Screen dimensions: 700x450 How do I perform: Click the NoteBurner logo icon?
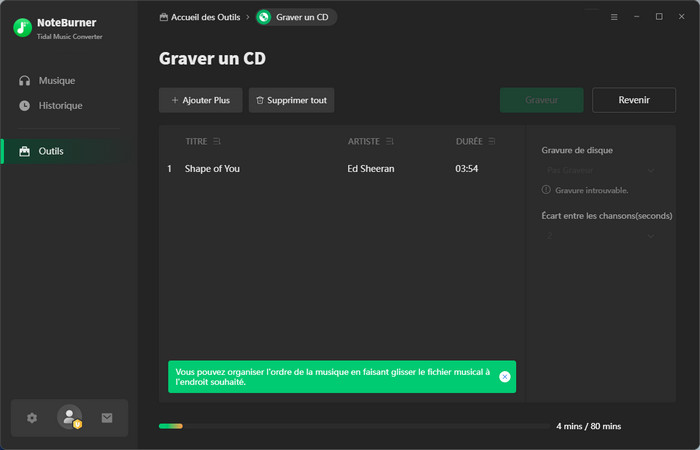(22, 28)
